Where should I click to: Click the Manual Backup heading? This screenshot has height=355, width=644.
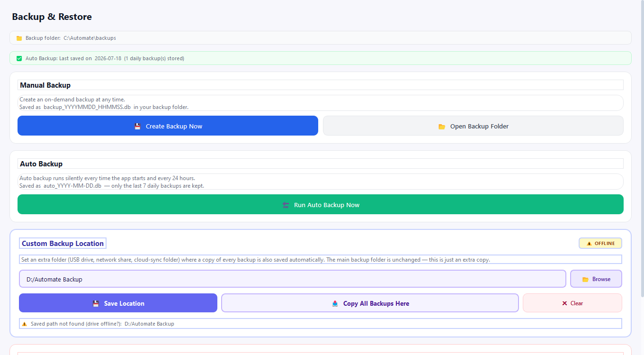point(45,85)
